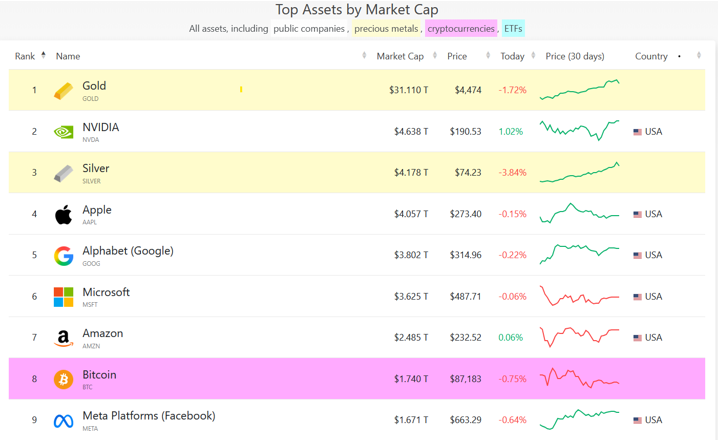Viewport: 718px width, 447px height.
Task: Open the Alphabet (Google) asset page
Action: (x=128, y=251)
